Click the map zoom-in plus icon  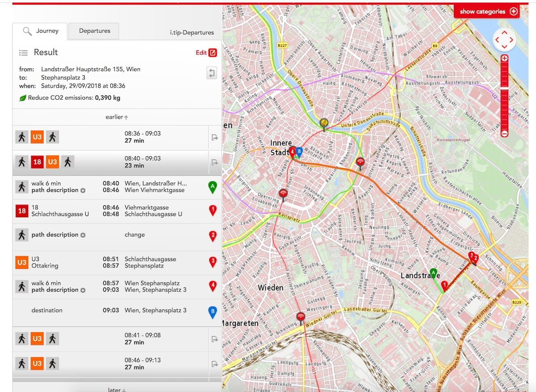point(504,58)
